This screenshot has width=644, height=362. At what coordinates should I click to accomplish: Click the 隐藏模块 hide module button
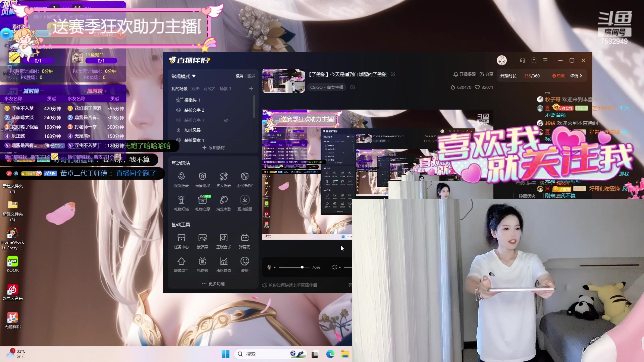tap(527, 196)
